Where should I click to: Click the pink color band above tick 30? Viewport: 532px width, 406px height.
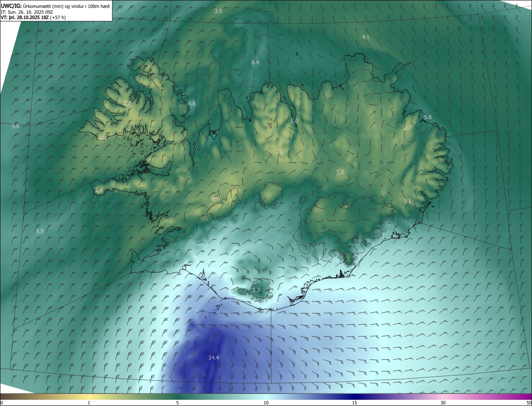[443, 396]
